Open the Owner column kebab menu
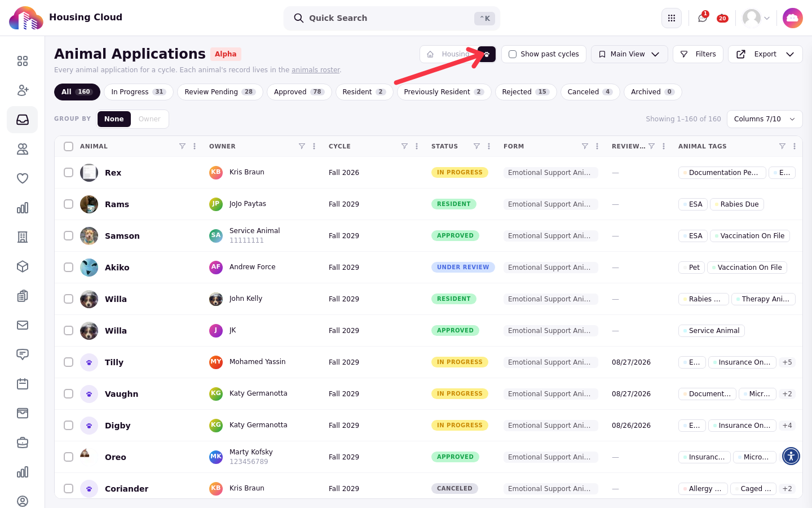 point(314,146)
